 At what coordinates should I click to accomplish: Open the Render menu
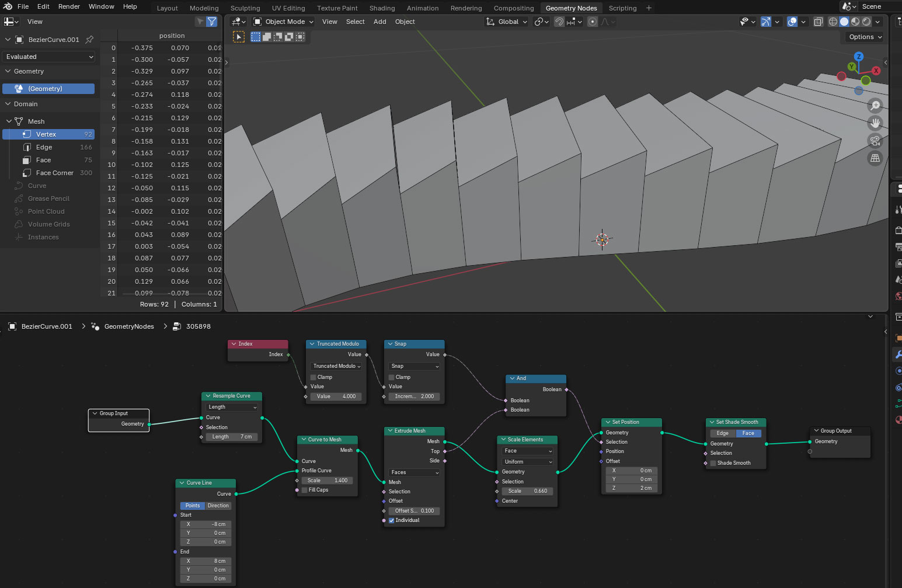pyautogui.click(x=69, y=6)
